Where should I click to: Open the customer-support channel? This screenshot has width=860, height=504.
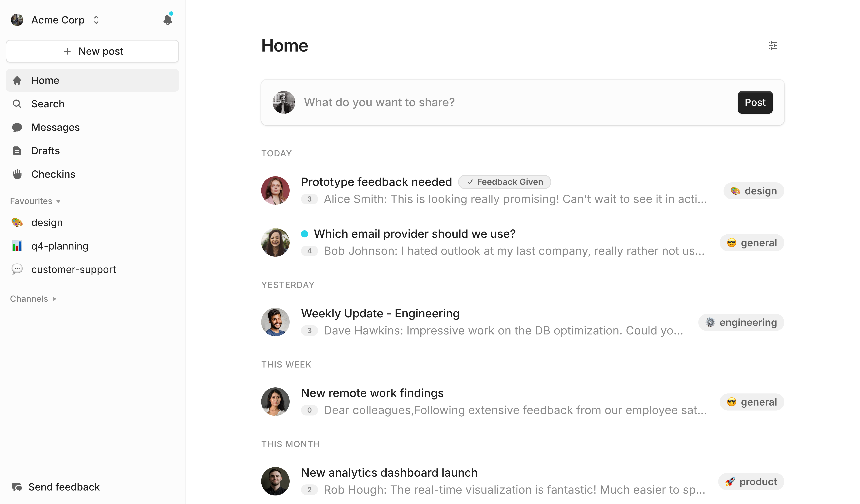74,269
